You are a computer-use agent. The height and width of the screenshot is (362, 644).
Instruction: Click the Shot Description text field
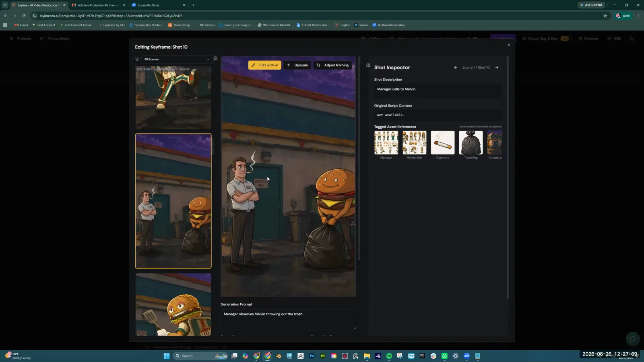point(438,90)
